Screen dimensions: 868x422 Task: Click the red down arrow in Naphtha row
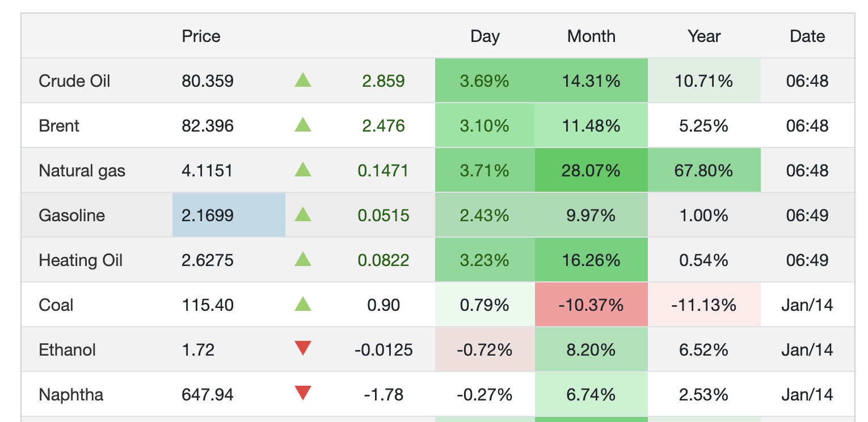point(303,393)
